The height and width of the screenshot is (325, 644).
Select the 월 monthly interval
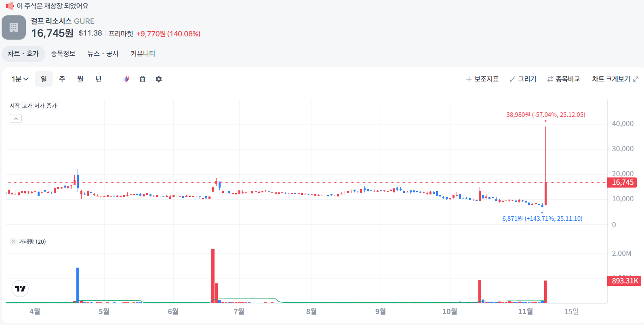(x=80, y=79)
